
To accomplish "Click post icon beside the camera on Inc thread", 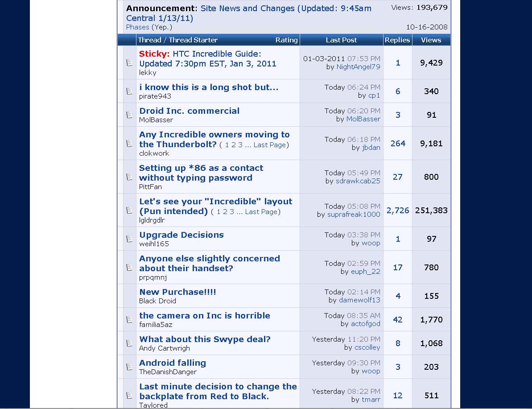I will 129,320.
